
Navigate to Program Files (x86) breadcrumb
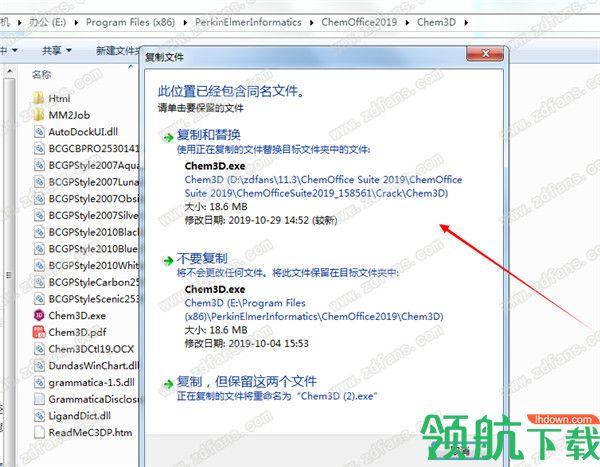[130, 22]
